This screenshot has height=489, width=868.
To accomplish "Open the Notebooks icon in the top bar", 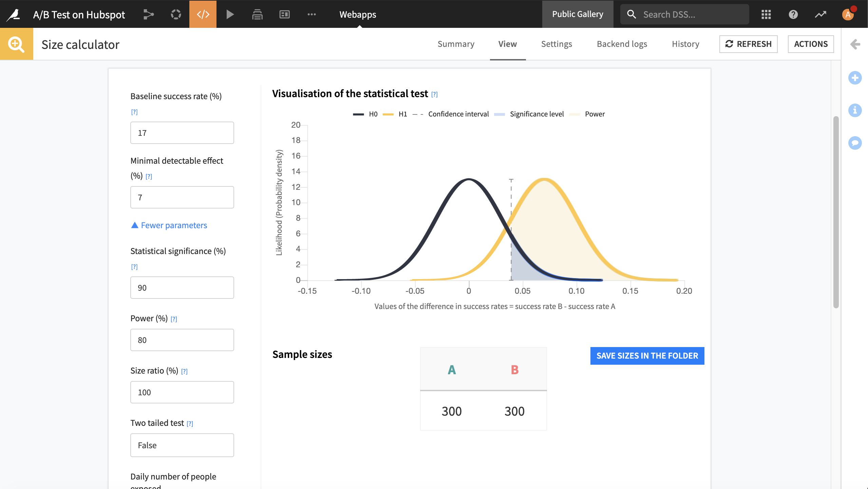I will coord(257,14).
